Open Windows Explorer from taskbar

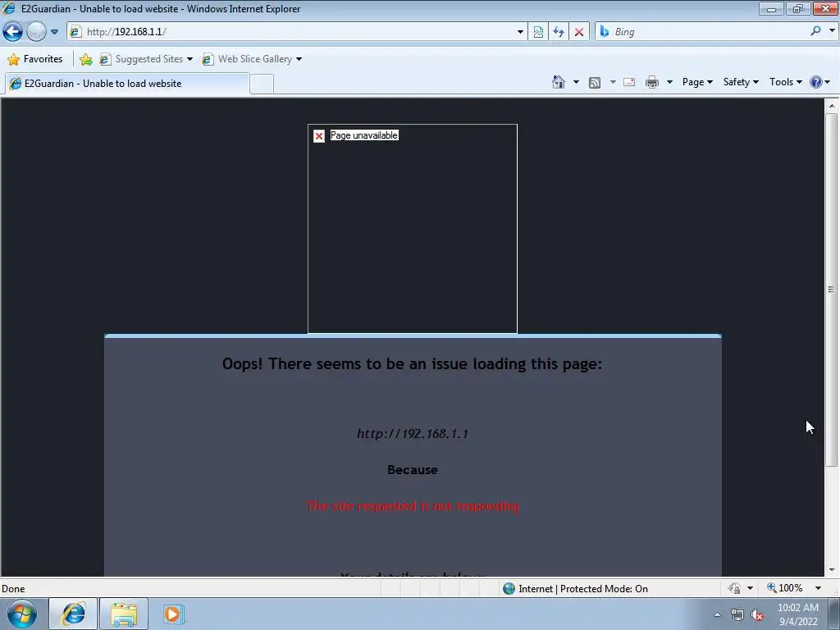click(x=124, y=614)
